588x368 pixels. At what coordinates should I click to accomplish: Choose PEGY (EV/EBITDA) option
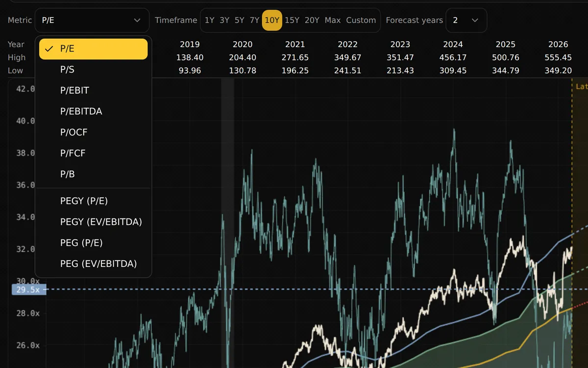[94, 222]
